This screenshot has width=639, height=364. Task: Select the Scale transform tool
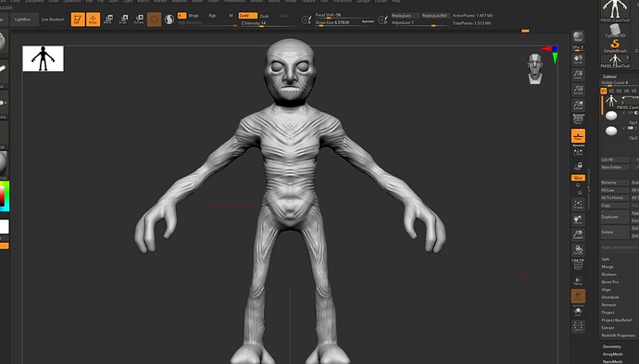tap(124, 19)
